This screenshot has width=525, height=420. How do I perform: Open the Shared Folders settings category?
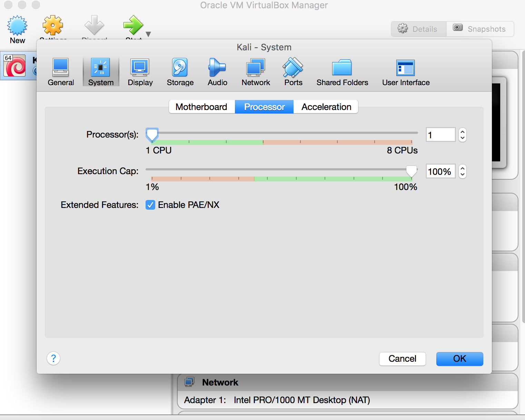tap(342, 72)
